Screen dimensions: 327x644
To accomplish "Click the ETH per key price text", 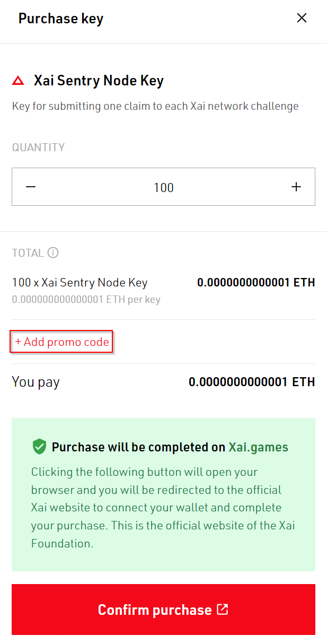I will click(86, 299).
